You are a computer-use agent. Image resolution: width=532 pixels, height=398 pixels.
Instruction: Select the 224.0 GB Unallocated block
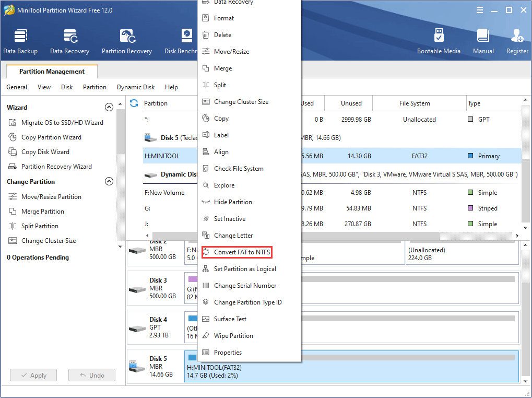pyautogui.click(x=462, y=253)
